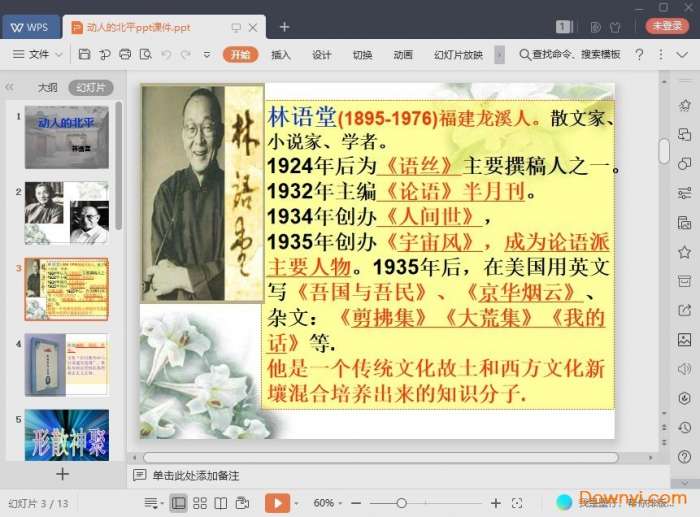Expand more ribbon tabs arrow

(500, 55)
